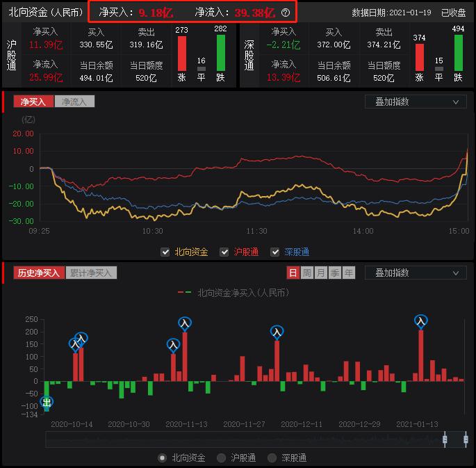476x468 pixels.
Task: Select the 北向资金 radio button below the history chart
Action: 163,458
